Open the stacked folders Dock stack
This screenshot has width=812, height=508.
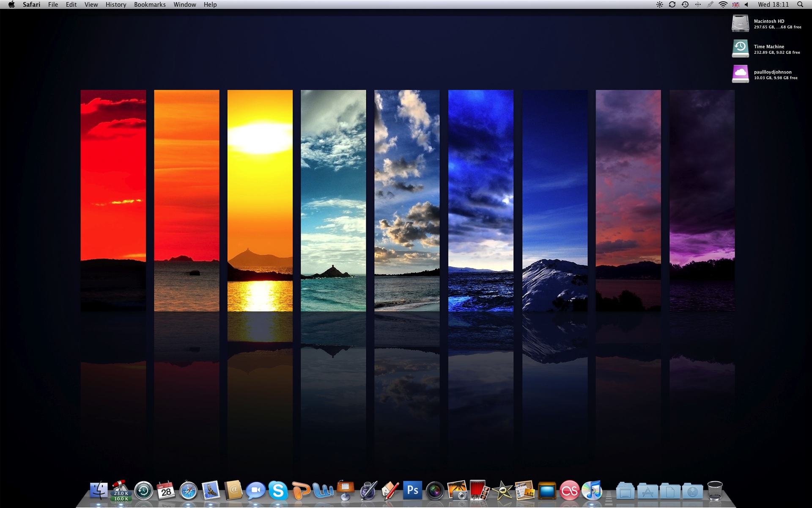point(625,491)
